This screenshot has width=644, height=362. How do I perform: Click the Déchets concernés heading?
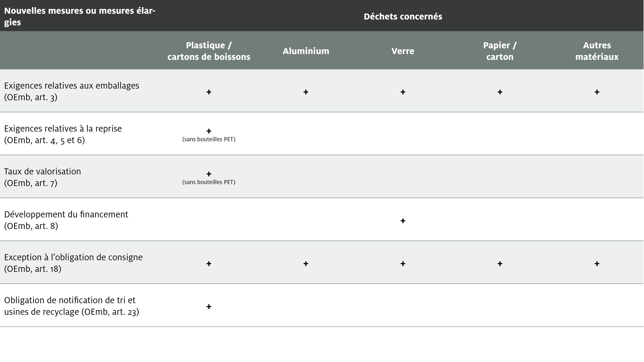[x=403, y=17]
